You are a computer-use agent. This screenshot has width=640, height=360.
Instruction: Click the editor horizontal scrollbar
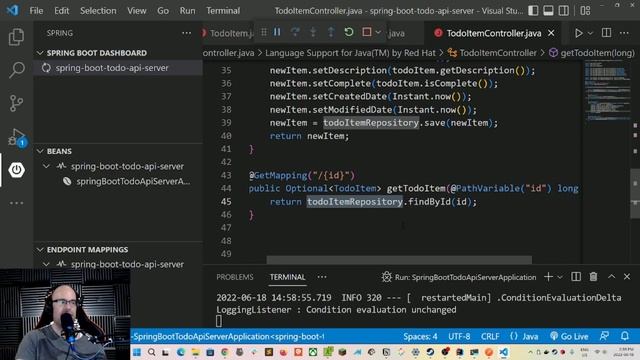(x=399, y=260)
